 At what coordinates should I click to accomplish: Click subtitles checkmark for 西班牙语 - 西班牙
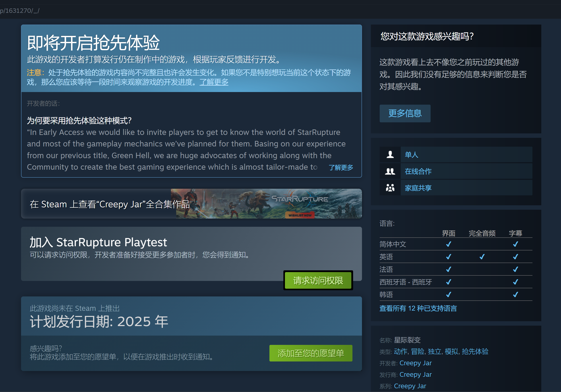[x=515, y=282]
